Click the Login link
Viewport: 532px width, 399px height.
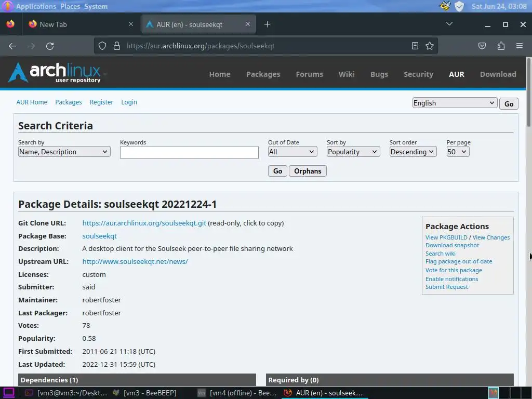(129, 102)
